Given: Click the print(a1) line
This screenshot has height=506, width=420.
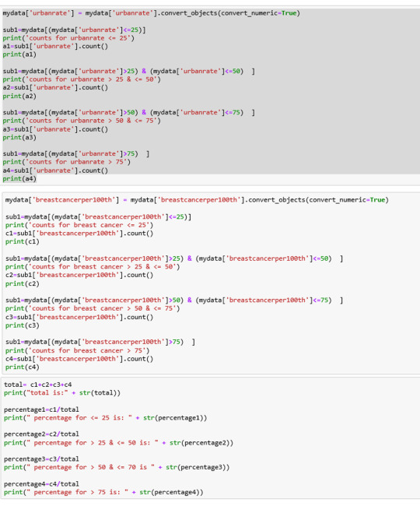Looking at the screenshot, I should click(19, 54).
